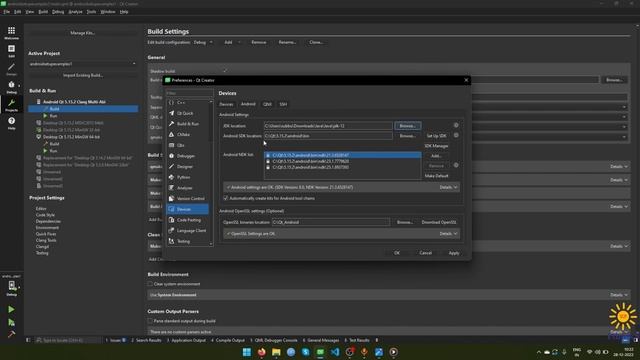The width and height of the screenshot is (640, 360).
Task: Open Debugger preferences category
Action: click(x=189, y=156)
